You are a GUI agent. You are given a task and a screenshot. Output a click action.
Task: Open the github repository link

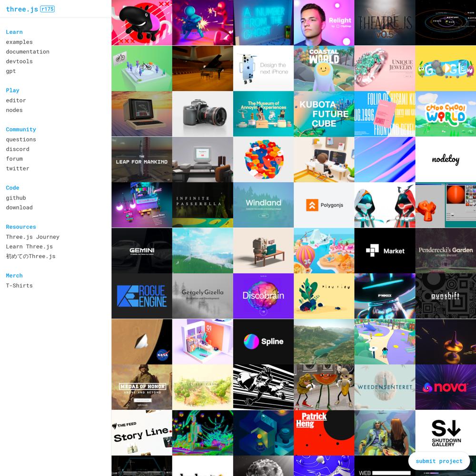coord(16,198)
